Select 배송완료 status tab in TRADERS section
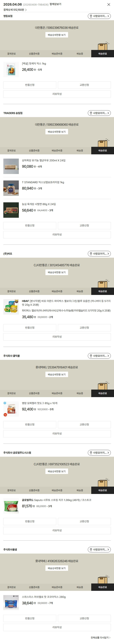 click(x=102, y=150)
